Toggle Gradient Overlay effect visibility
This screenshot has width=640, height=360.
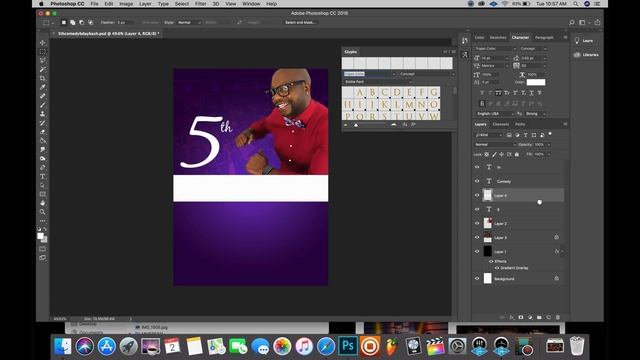pyautogui.click(x=497, y=268)
